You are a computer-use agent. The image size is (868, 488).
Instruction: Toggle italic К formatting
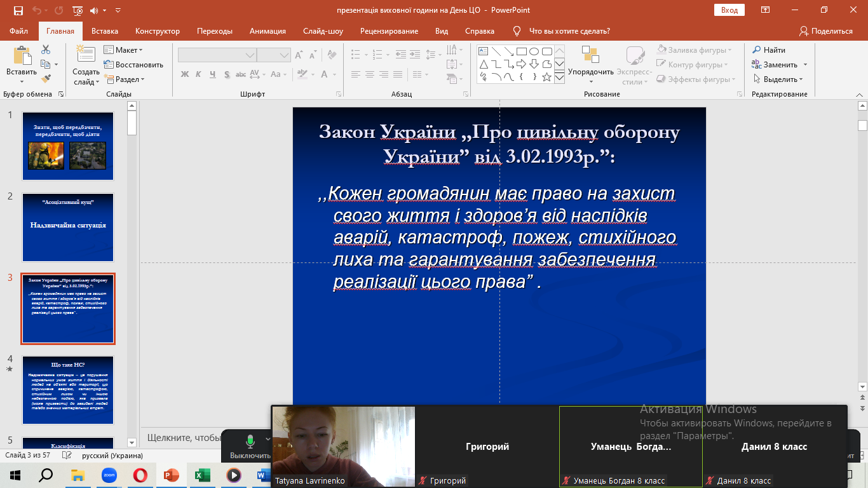coord(198,74)
